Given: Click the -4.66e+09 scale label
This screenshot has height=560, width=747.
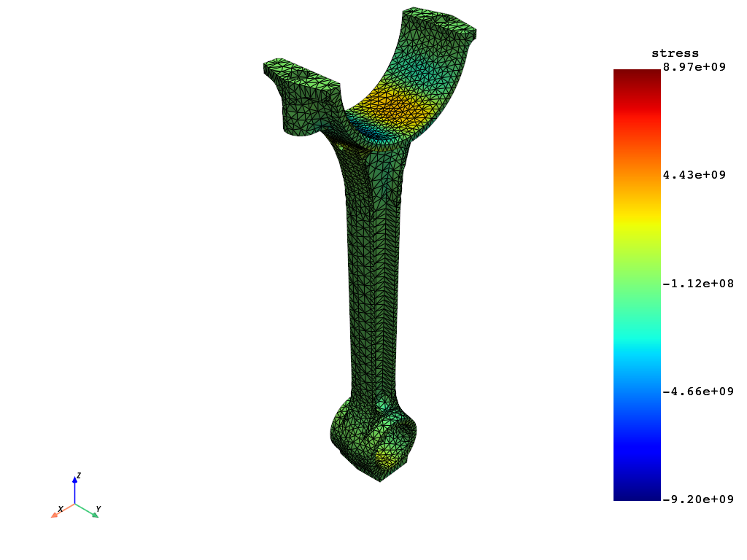Looking at the screenshot, I should (x=698, y=392).
